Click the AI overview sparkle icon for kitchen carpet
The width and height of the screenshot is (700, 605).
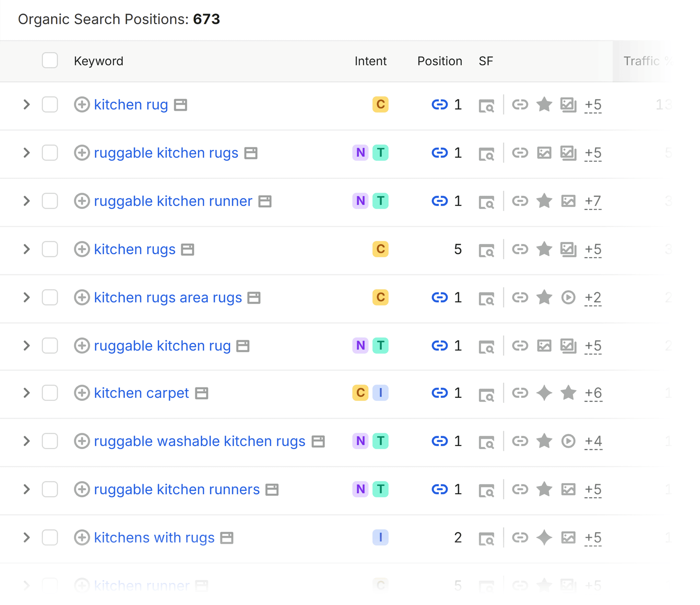click(544, 393)
